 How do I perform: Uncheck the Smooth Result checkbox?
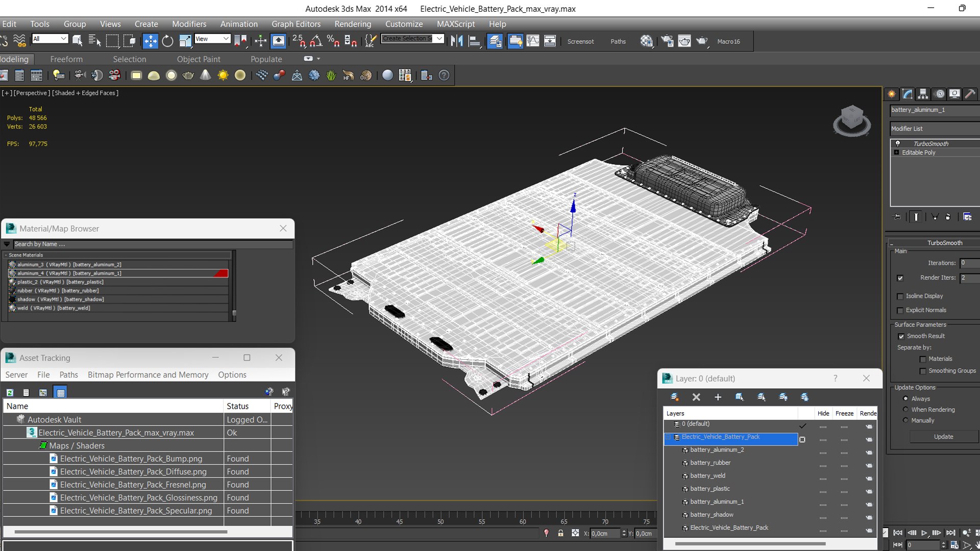[901, 336]
